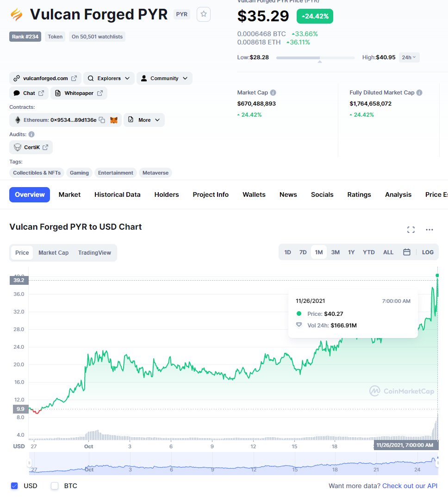The image size is (448, 502).
Task: Switch chart view to TradingView
Action: coord(94,252)
